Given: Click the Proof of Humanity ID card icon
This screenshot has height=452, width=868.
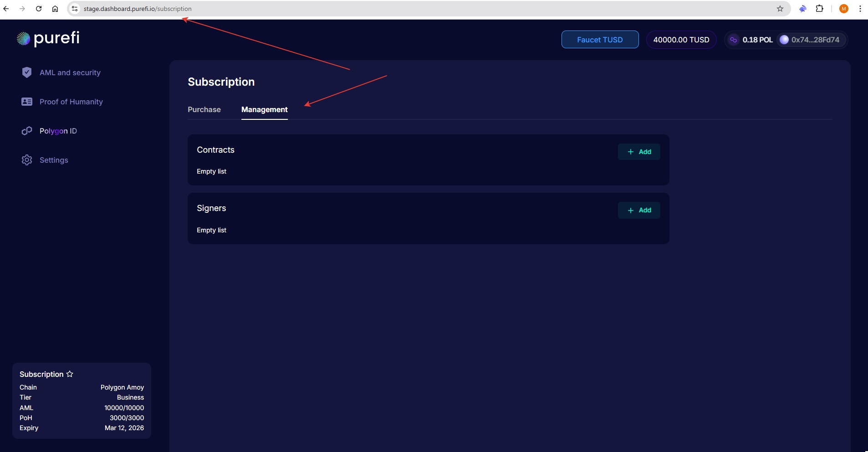Looking at the screenshot, I should [x=27, y=102].
